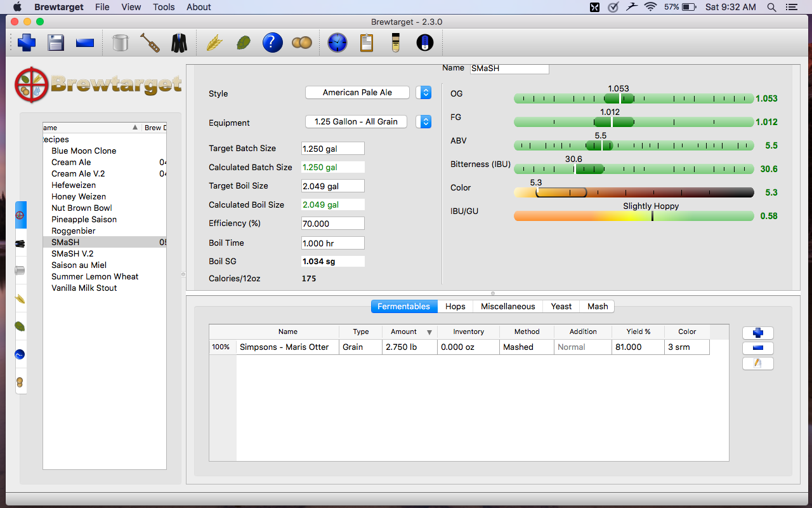Select the SMaSH V.2 recipe
This screenshot has height=508, width=812.
pyautogui.click(x=72, y=254)
